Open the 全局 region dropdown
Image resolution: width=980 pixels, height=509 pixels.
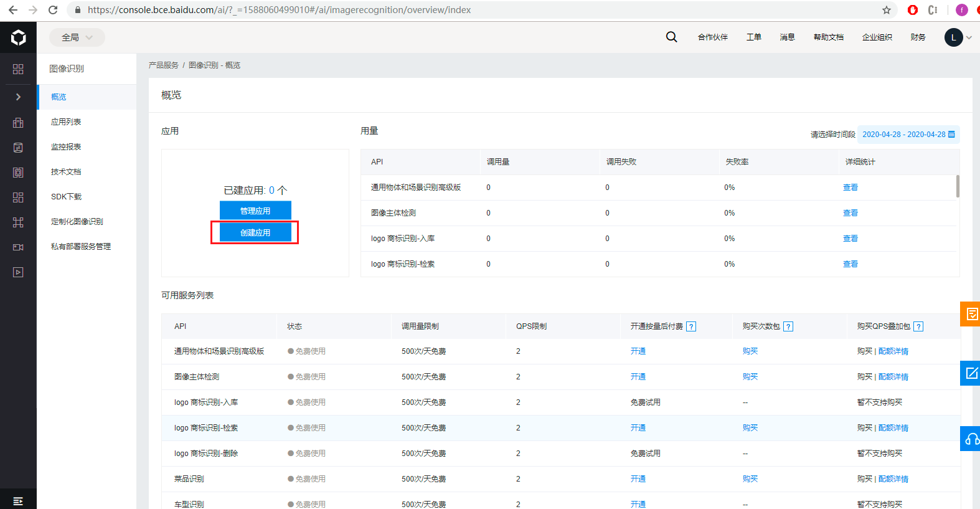pyautogui.click(x=77, y=37)
